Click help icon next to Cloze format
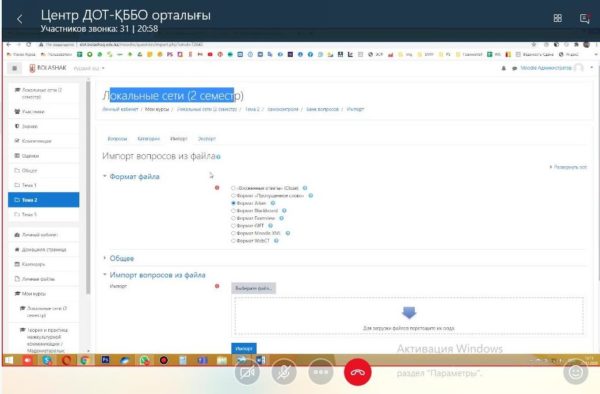 (x=305, y=188)
